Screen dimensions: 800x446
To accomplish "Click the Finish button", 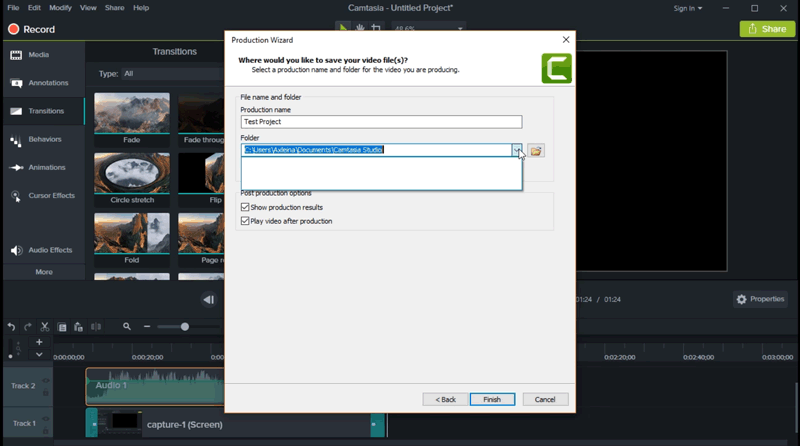I will (x=491, y=399).
